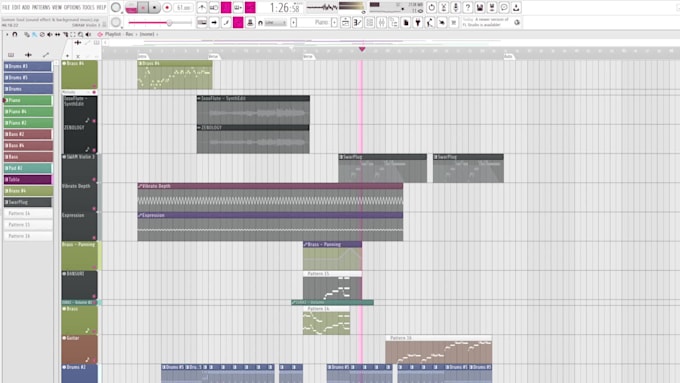Click the add pattern plus button

point(334,23)
